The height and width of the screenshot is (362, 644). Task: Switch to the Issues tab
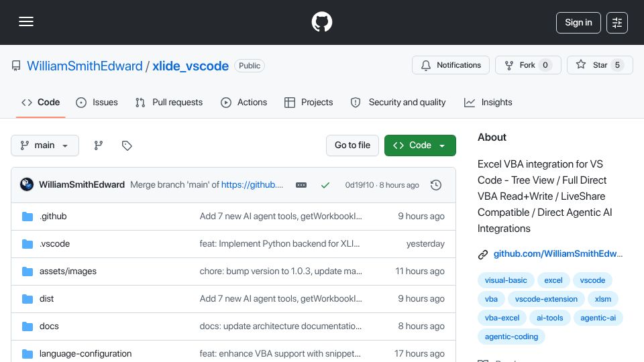[x=97, y=102]
